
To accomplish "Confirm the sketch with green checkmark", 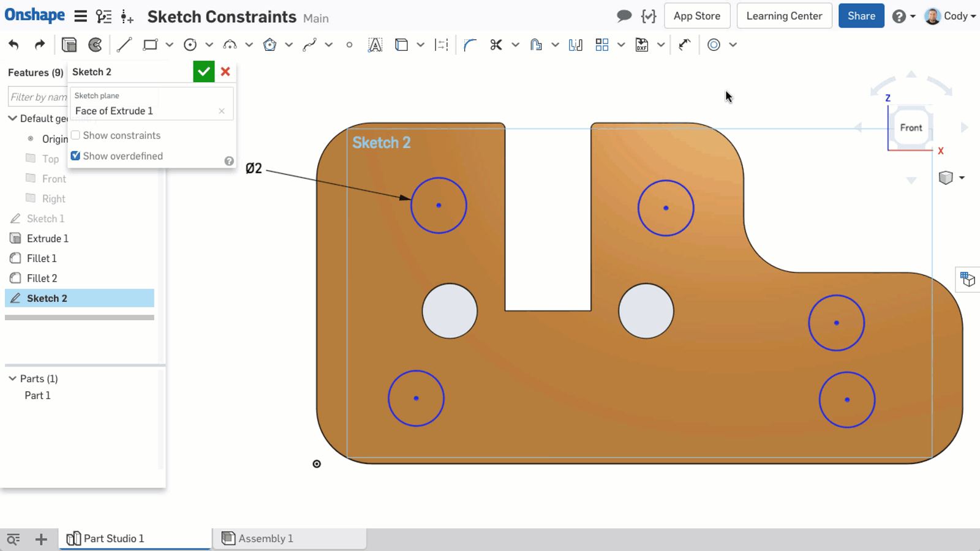I will [204, 72].
